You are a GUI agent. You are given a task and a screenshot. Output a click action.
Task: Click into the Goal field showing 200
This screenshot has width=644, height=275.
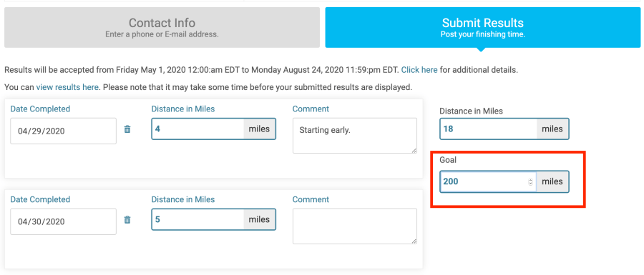pyautogui.click(x=484, y=181)
